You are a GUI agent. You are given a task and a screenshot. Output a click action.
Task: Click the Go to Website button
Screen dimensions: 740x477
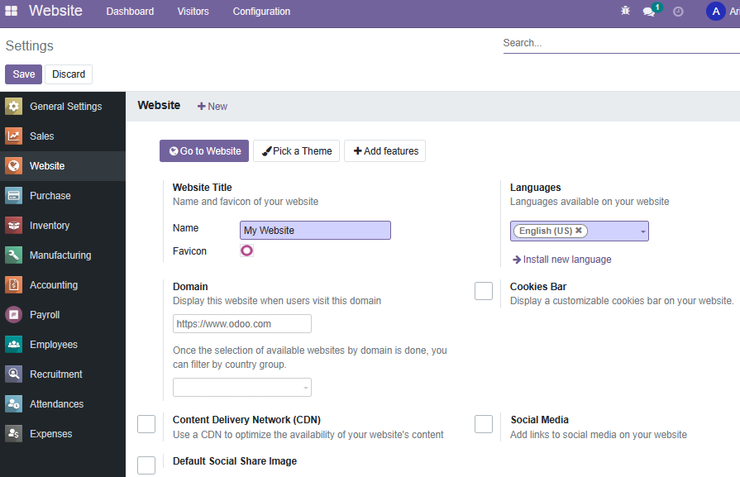click(x=204, y=151)
